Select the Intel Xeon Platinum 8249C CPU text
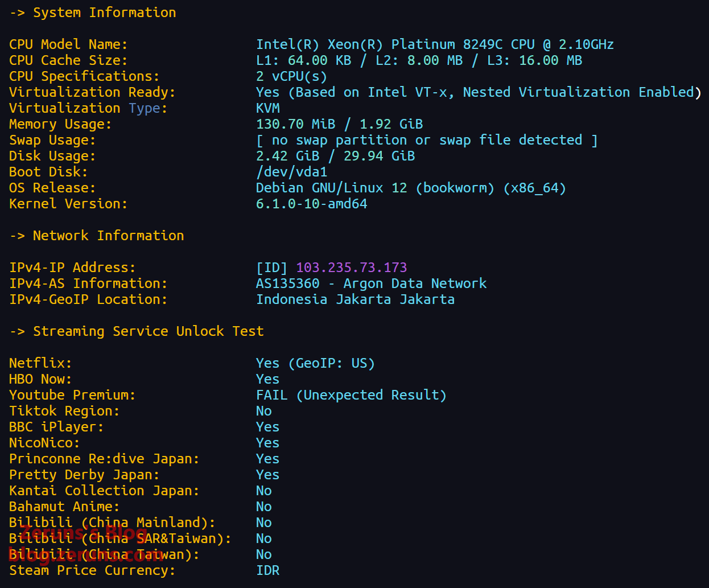This screenshot has height=588, width=709. point(434,44)
